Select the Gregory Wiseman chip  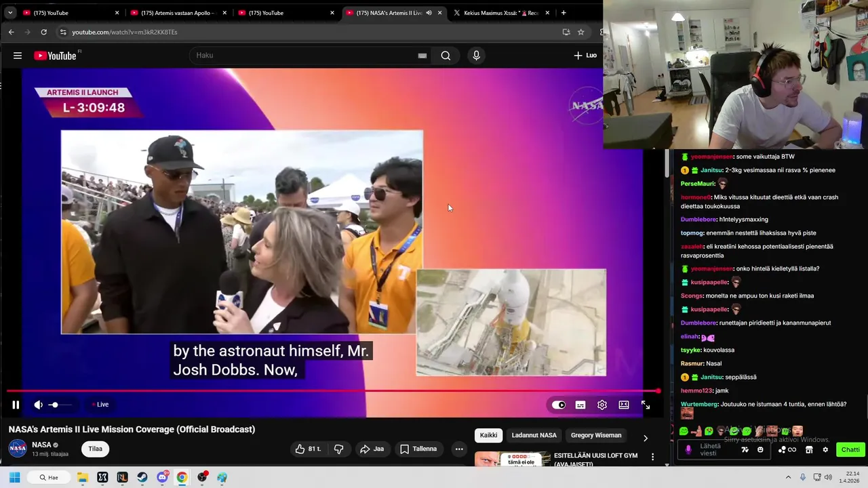596,435
